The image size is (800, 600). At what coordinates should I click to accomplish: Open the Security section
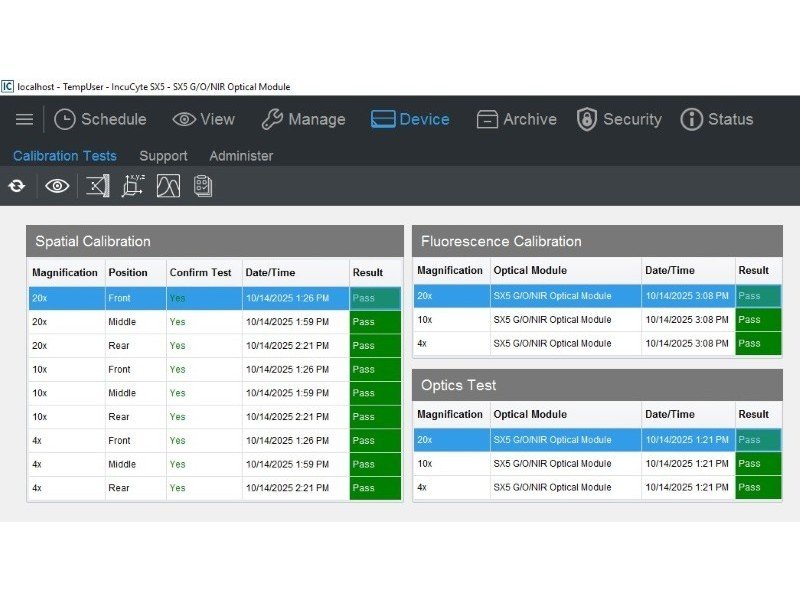[x=619, y=119]
